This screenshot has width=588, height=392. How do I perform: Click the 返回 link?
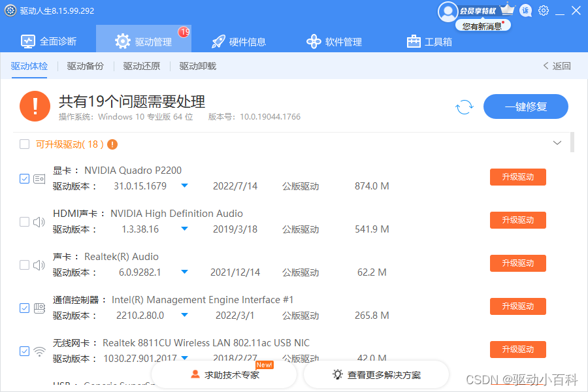pyautogui.click(x=561, y=66)
